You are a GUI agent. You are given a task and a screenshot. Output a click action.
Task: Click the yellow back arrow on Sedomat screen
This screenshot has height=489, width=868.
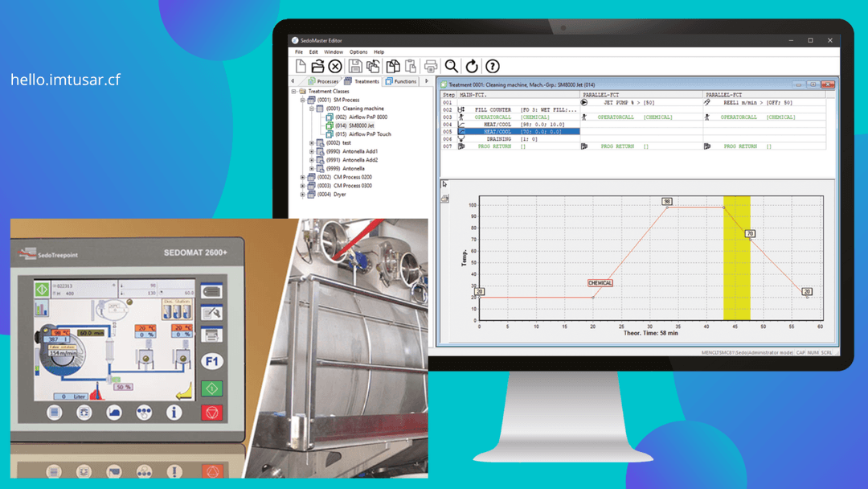(x=184, y=392)
